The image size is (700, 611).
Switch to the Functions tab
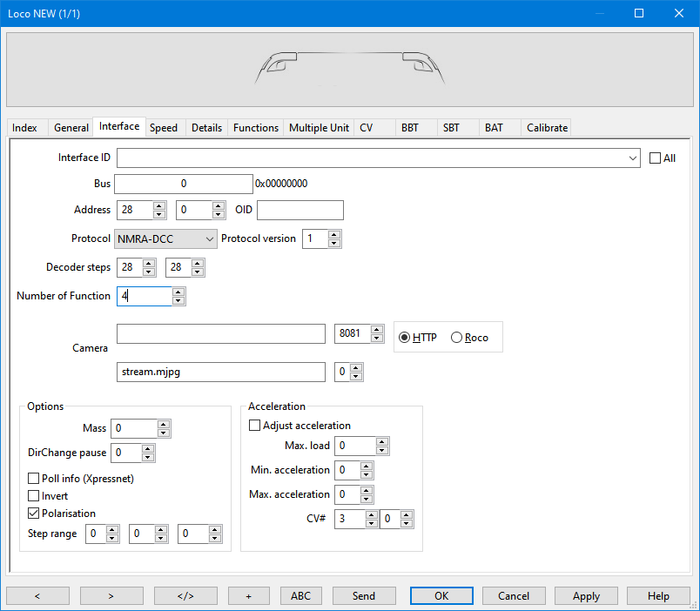(x=256, y=127)
